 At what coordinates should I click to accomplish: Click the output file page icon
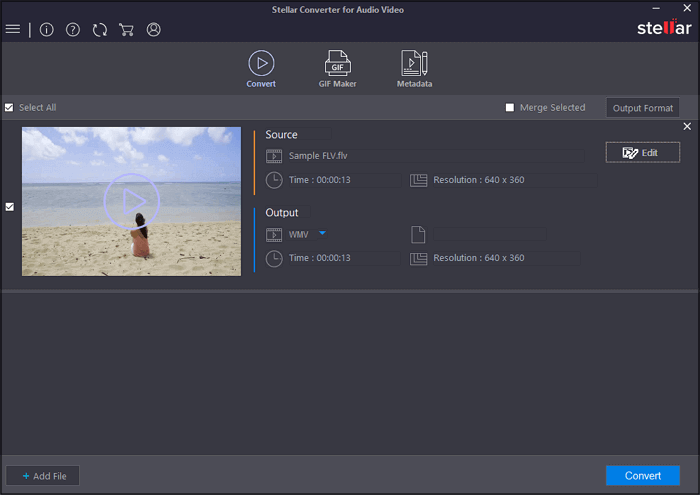pyautogui.click(x=418, y=235)
